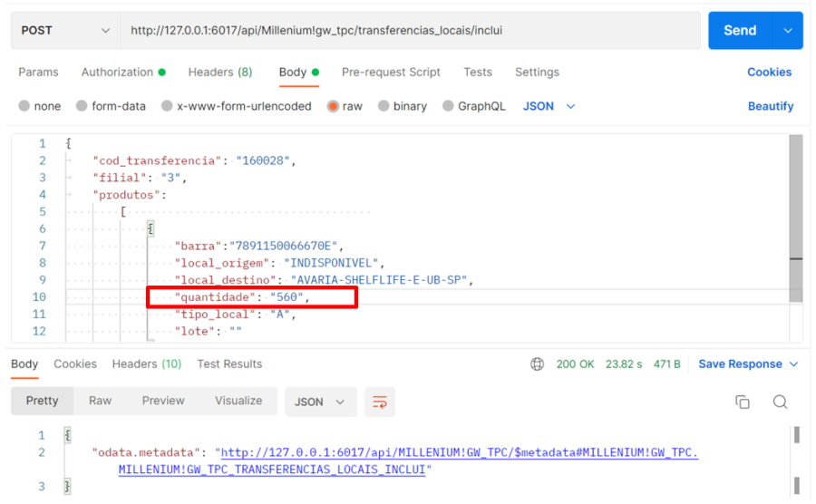
Task: Click the "560" quantidade value
Action: click(287, 297)
